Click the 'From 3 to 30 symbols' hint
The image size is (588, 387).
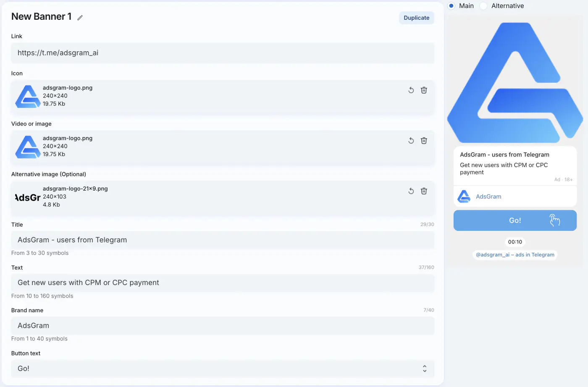pyautogui.click(x=40, y=253)
